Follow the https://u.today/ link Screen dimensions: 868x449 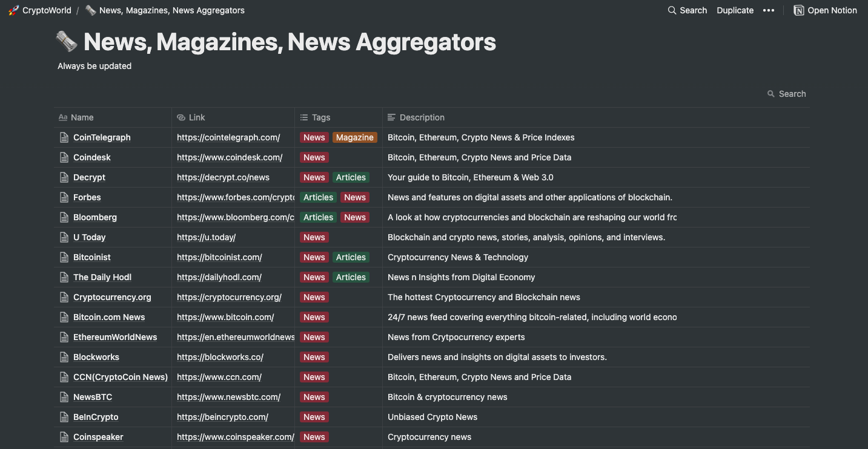coord(206,237)
